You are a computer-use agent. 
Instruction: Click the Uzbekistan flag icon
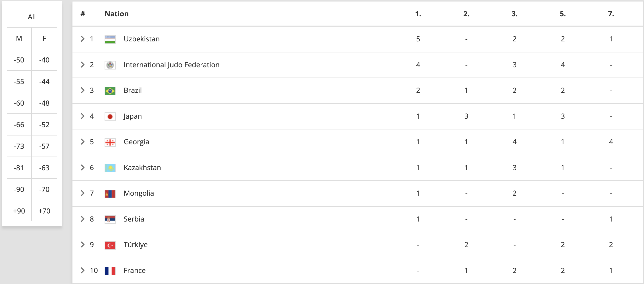pyautogui.click(x=110, y=39)
